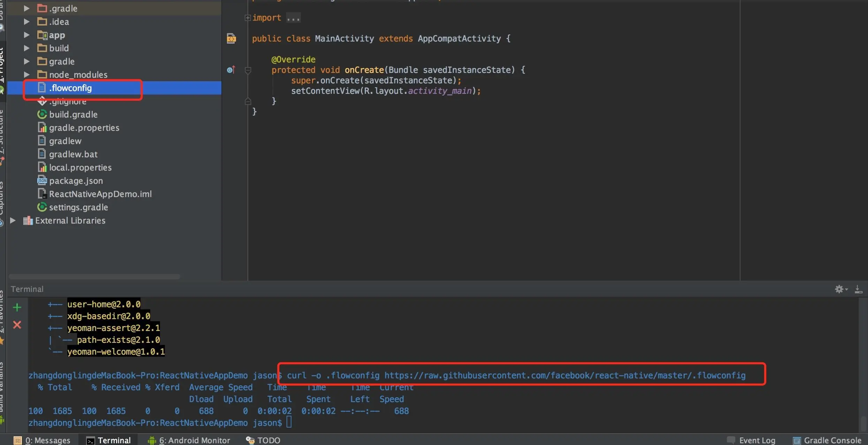Open the 0: Messages tool window
The image size is (868, 445).
point(42,440)
